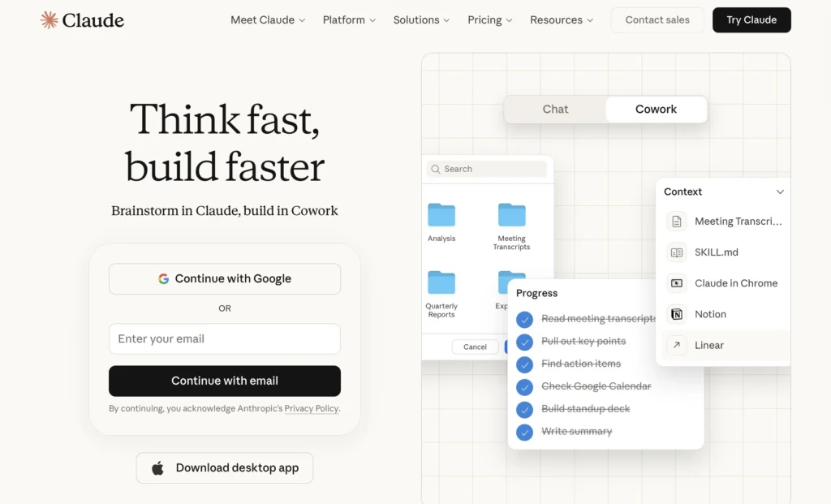Screen dimensions: 831x504
Task: Uncheck the Read meeting transcripts item
Action: click(x=525, y=319)
